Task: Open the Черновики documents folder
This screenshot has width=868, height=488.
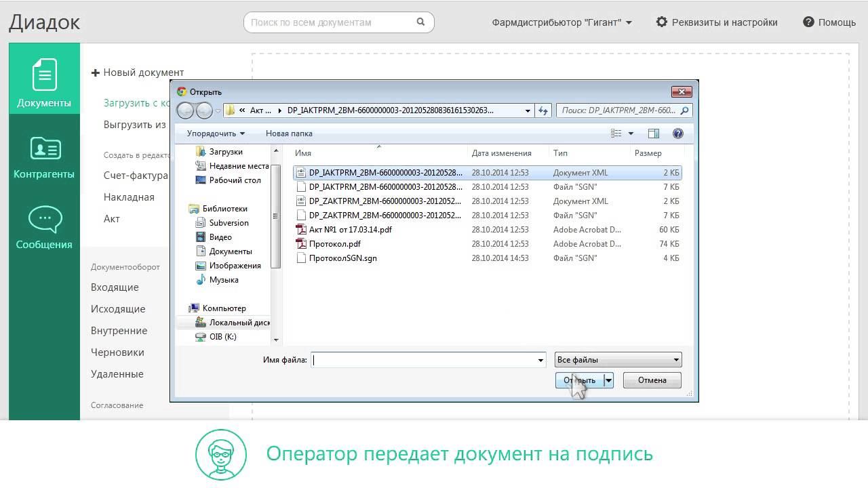Action: click(117, 352)
